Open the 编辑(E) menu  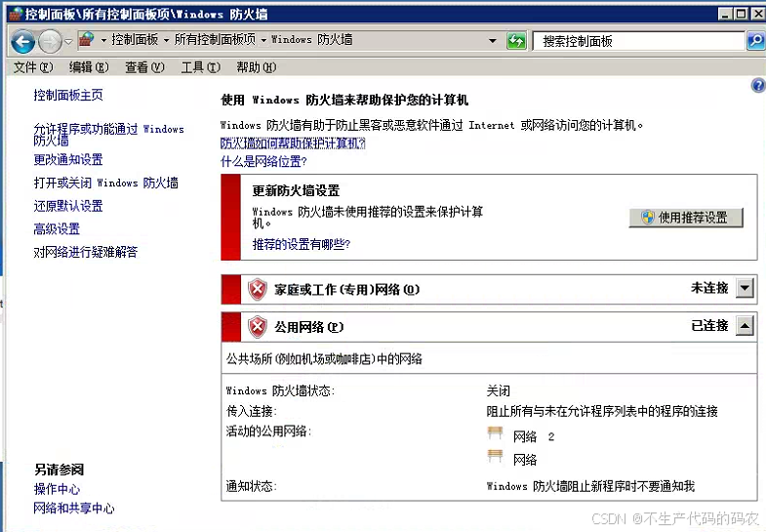tap(89, 67)
